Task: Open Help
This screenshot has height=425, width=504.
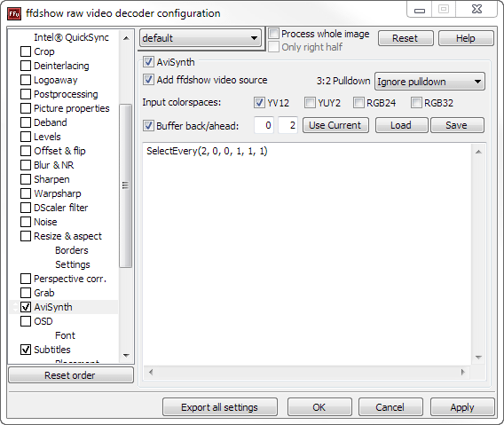Action: (466, 38)
